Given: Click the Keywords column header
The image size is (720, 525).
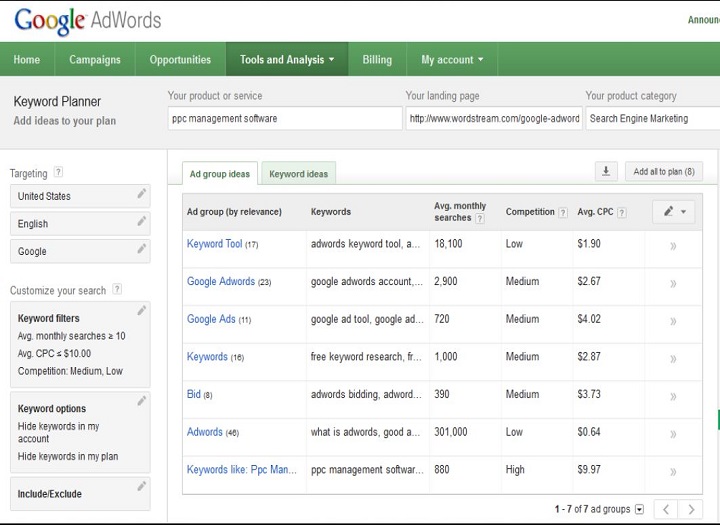Looking at the screenshot, I should [x=331, y=212].
